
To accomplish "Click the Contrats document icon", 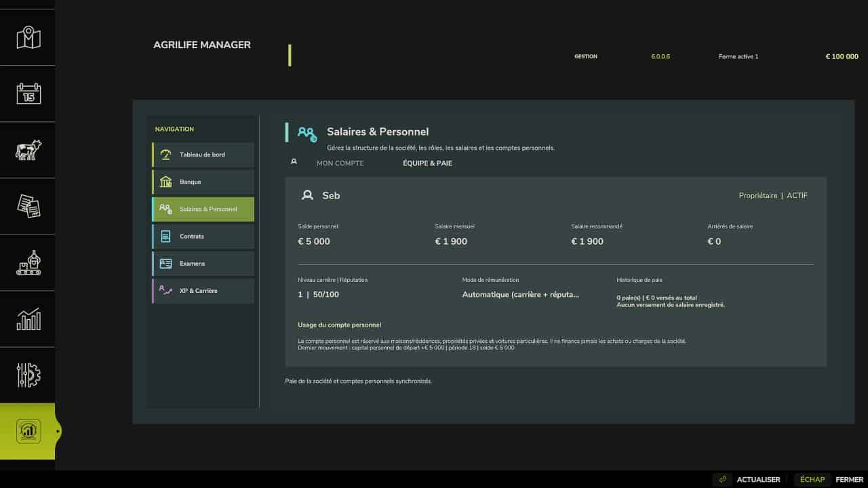I will click(x=165, y=237).
